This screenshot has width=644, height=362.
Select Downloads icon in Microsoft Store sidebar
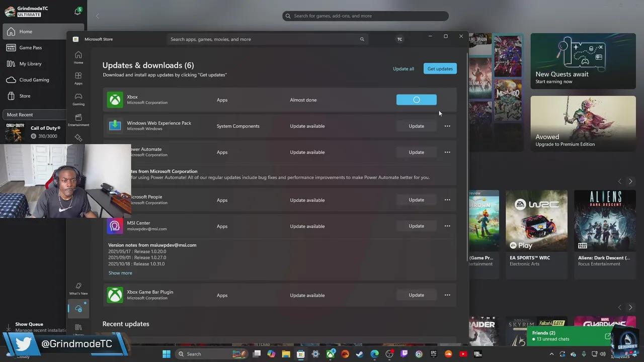coord(78,309)
